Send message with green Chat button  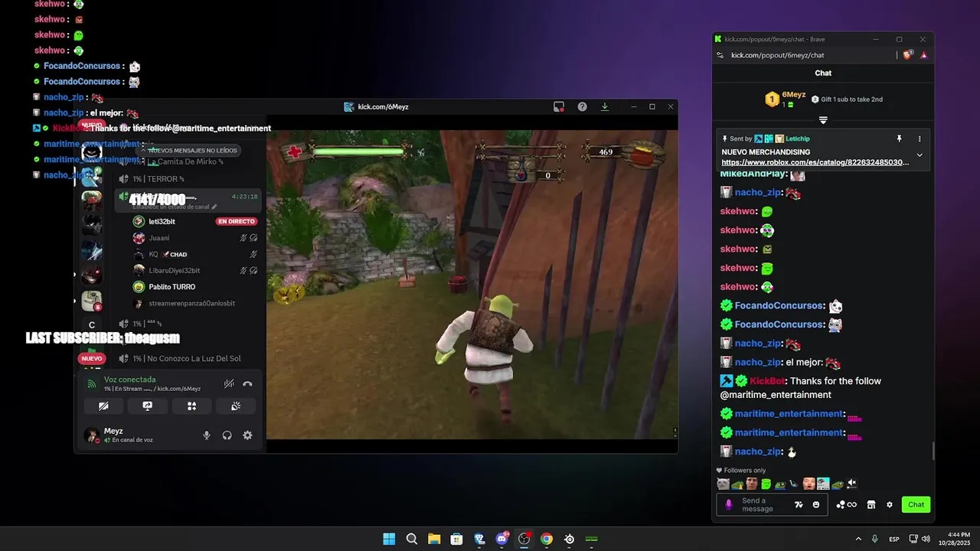click(916, 504)
